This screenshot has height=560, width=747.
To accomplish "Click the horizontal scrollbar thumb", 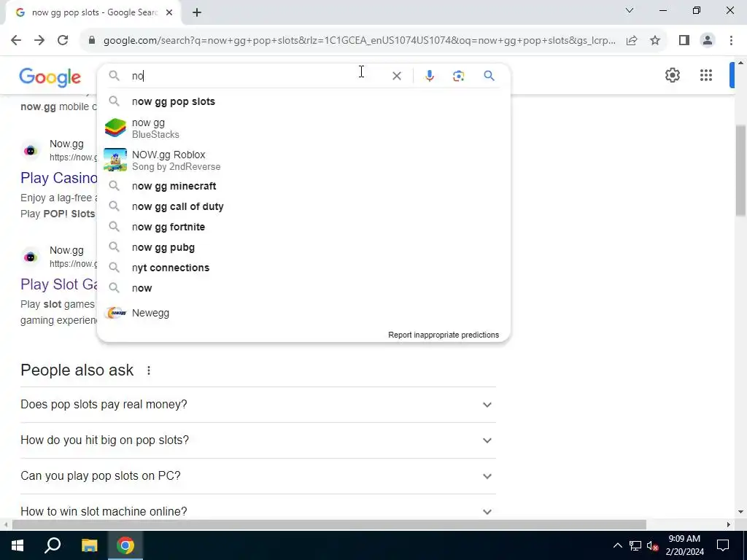I will 329,525.
